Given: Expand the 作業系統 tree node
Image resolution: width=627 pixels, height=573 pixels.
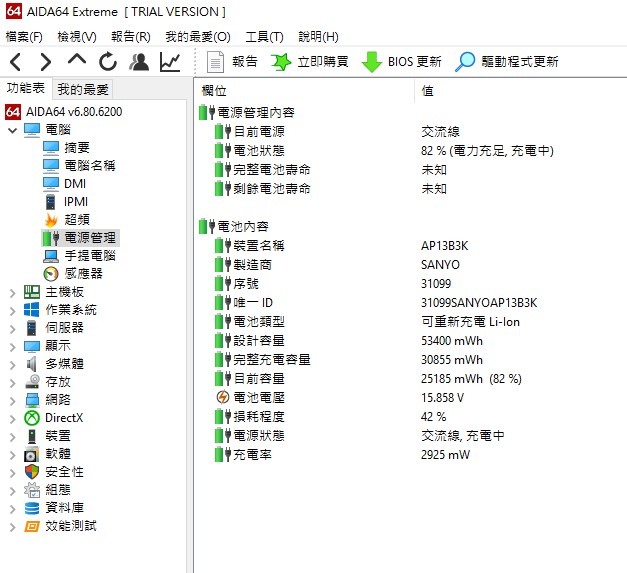Looking at the screenshot, I should pos(12,311).
